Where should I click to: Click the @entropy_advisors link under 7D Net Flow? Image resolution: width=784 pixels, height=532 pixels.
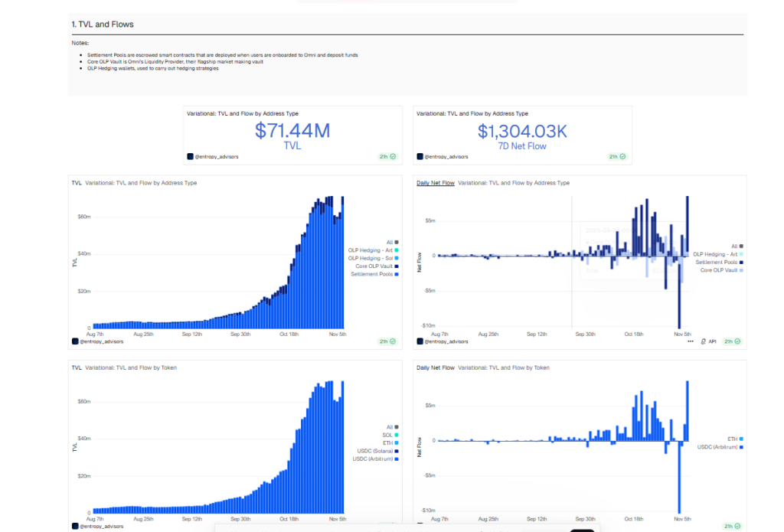(446, 156)
